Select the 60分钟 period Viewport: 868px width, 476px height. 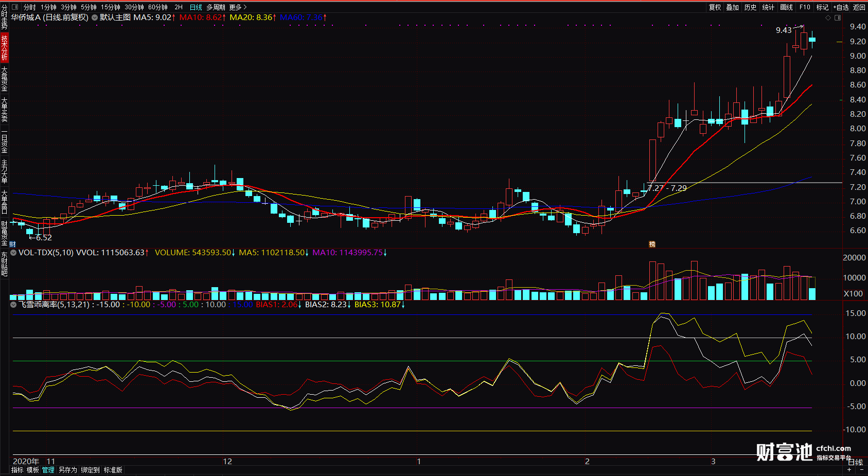(x=158, y=7)
